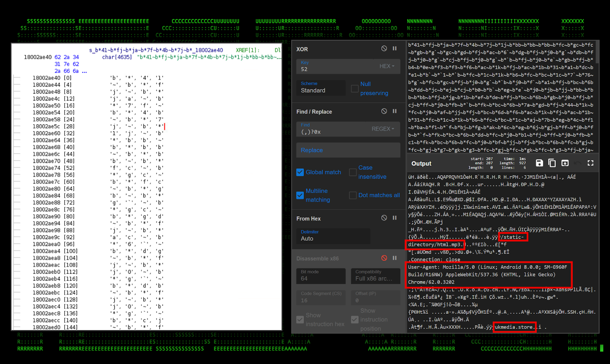Toggle breakpoint on From Hex operation
Image resolution: width=610 pixels, height=364 pixels.
(395, 218)
